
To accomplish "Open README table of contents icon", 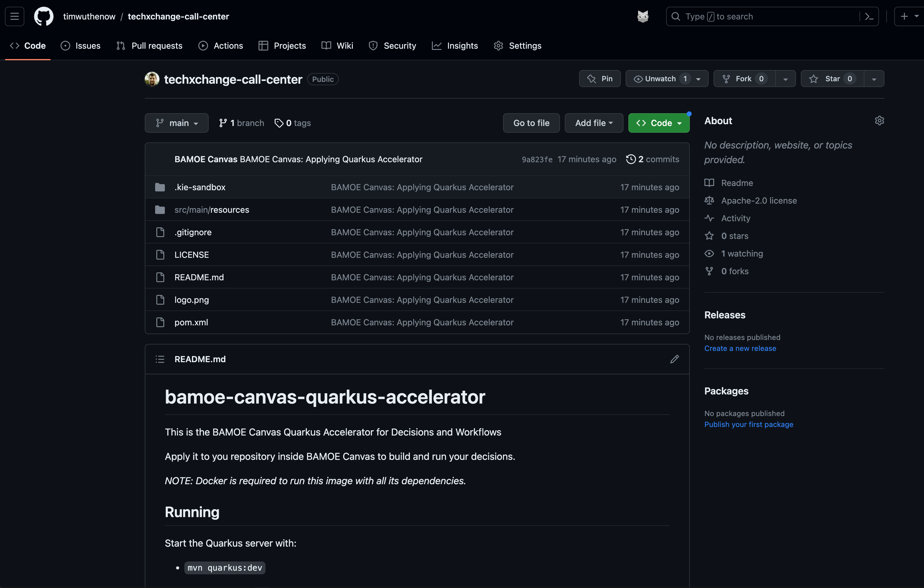I will (160, 359).
